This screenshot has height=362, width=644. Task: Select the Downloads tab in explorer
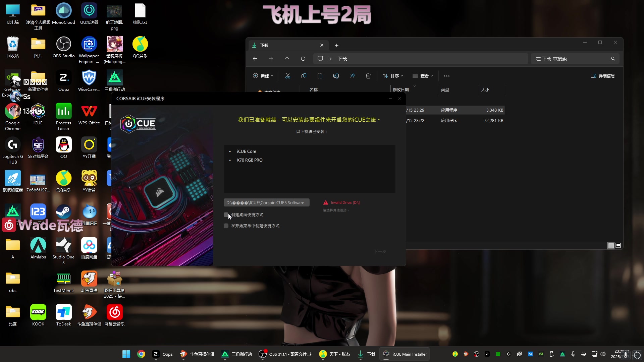288,45
